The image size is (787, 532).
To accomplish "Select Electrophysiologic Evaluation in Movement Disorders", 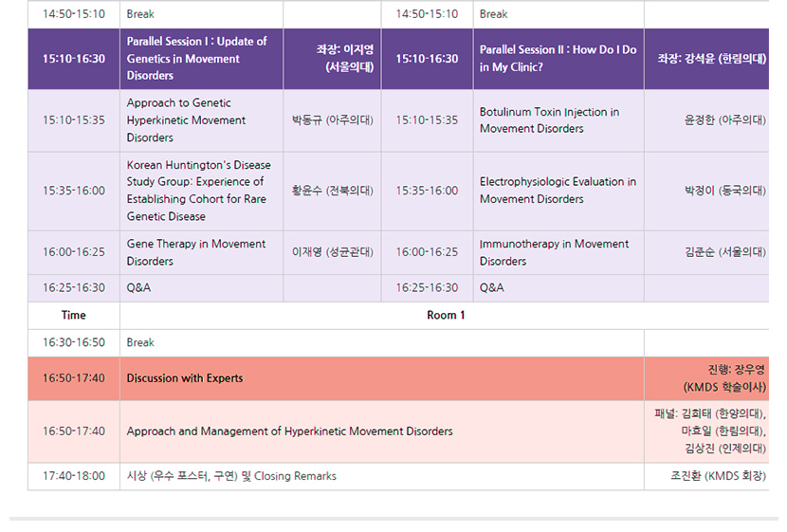I will (x=558, y=191).
